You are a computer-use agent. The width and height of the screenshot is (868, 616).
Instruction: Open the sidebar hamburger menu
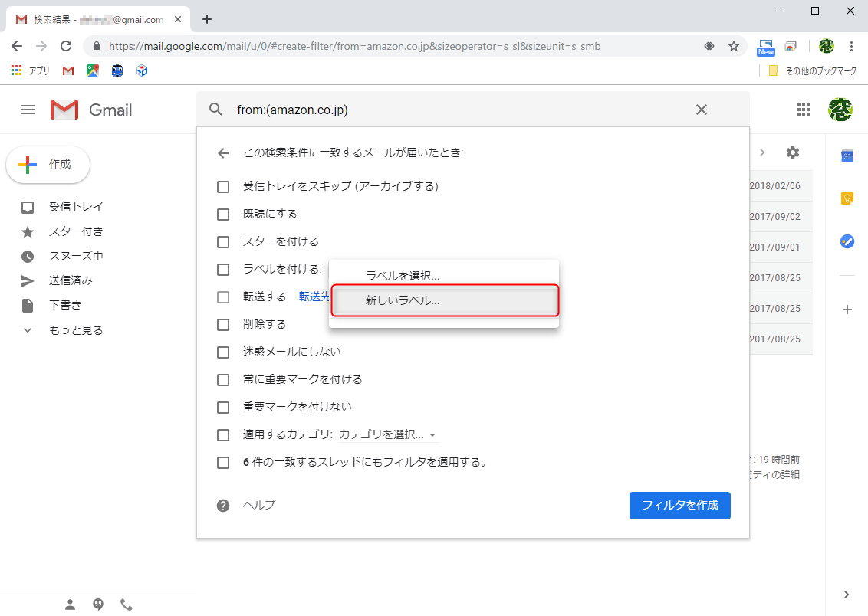coord(28,110)
